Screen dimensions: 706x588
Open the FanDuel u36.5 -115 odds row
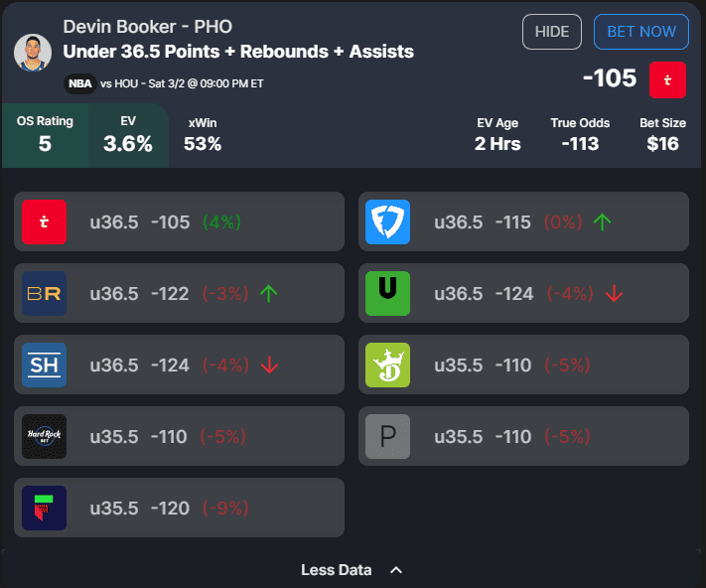pyautogui.click(x=523, y=221)
